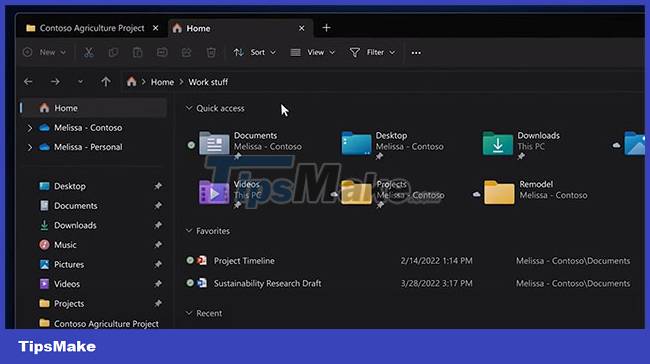This screenshot has height=364, width=650.
Task: Open Remodel folder tile in Quick access
Action: pos(536,192)
